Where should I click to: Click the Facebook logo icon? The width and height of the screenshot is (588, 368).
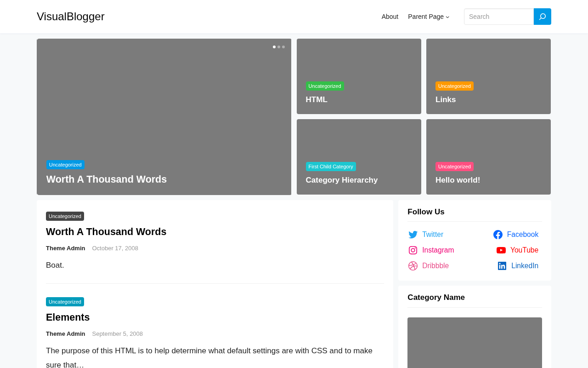[498, 235]
